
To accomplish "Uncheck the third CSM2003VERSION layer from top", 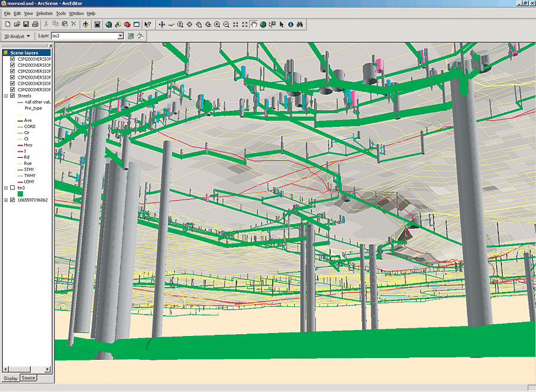I will 13,71.
